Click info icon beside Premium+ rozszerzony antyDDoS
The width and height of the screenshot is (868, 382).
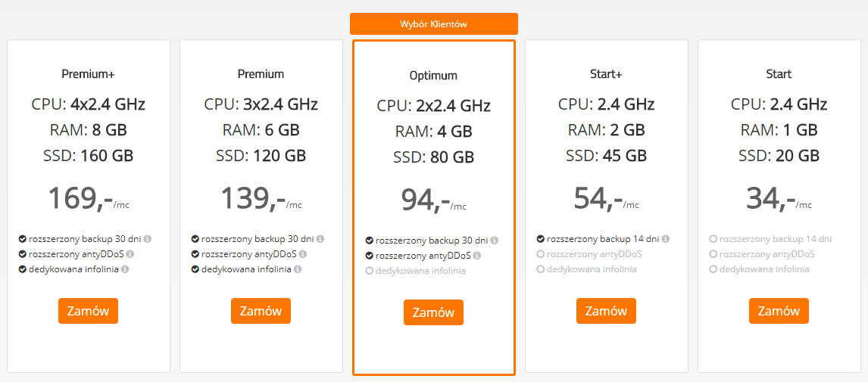[130, 254]
